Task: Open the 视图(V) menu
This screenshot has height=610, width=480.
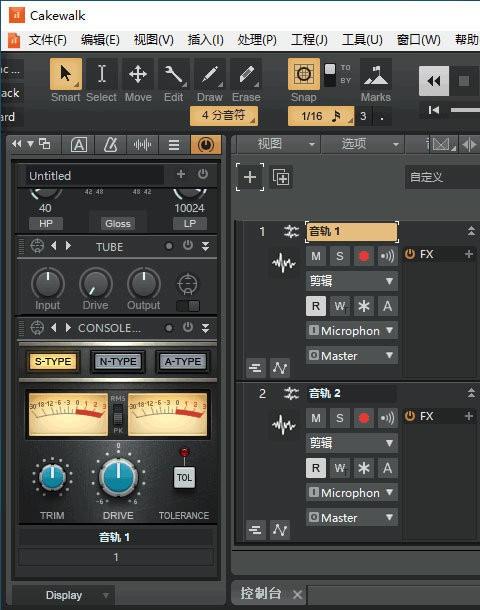Action: pyautogui.click(x=154, y=40)
